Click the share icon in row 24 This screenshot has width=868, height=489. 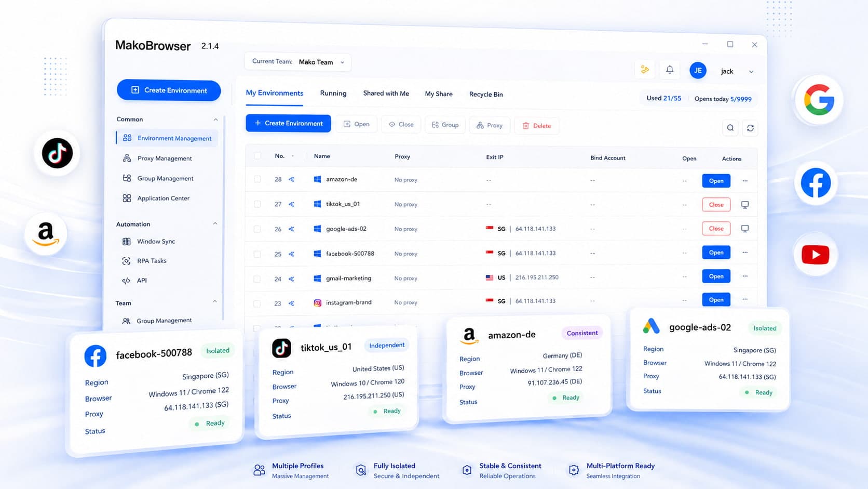click(292, 279)
